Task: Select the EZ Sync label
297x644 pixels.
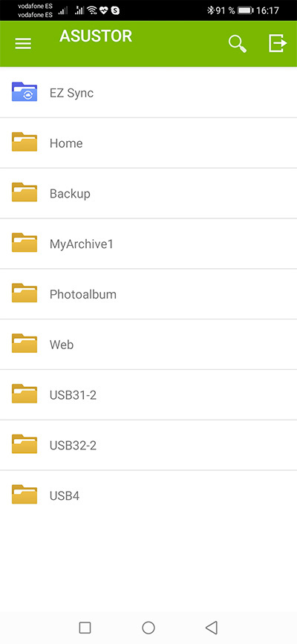Action: click(x=71, y=94)
